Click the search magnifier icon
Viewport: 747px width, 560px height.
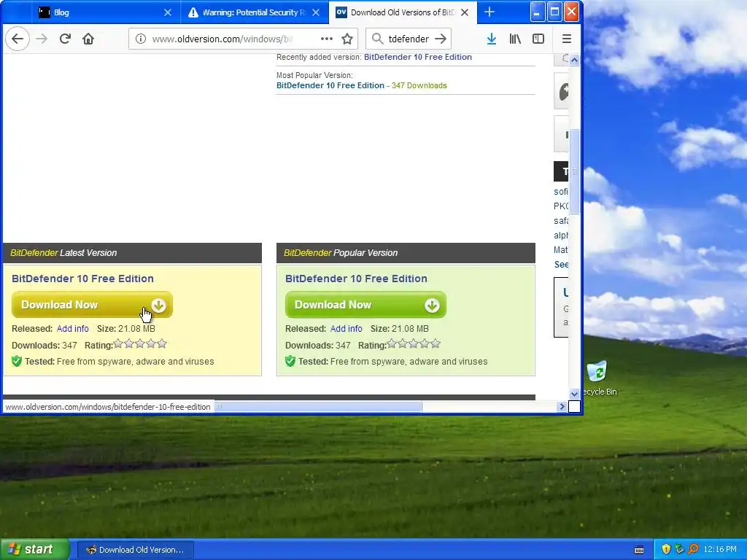click(x=377, y=39)
